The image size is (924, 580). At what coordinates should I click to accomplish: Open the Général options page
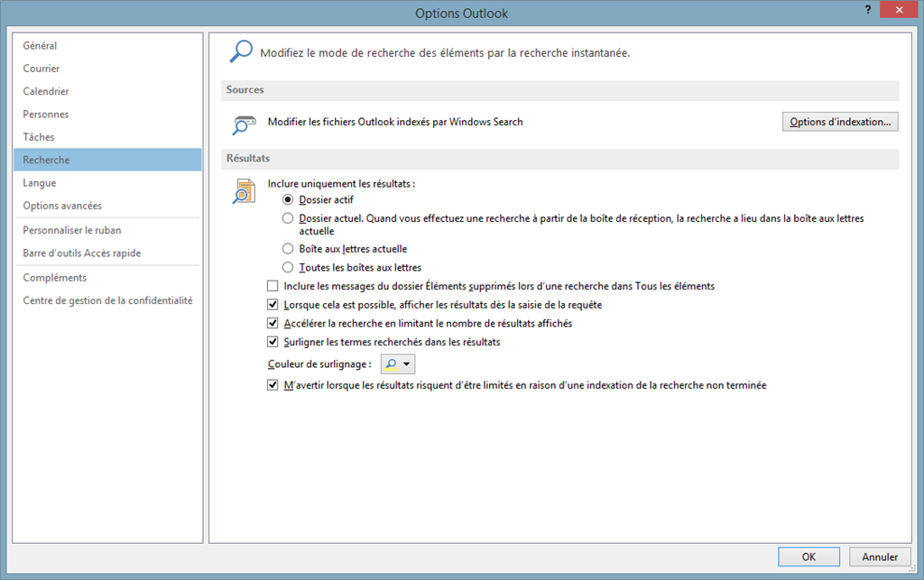[x=107, y=45]
